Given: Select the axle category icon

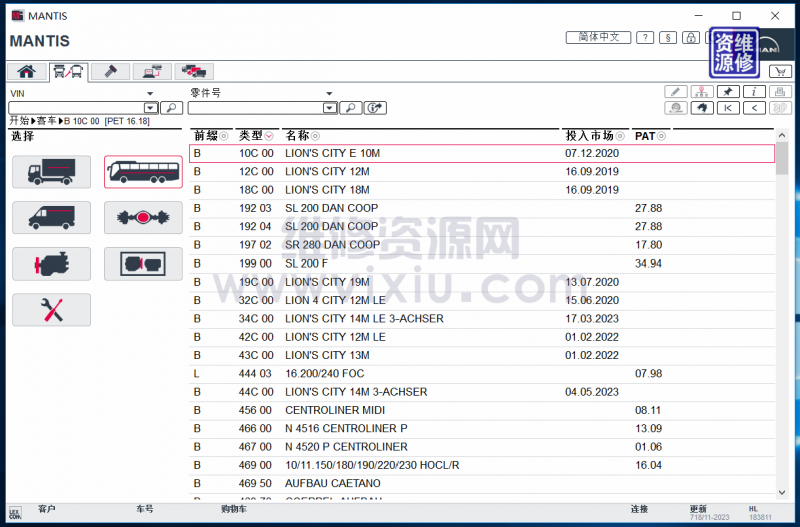Looking at the screenshot, I should tap(143, 218).
